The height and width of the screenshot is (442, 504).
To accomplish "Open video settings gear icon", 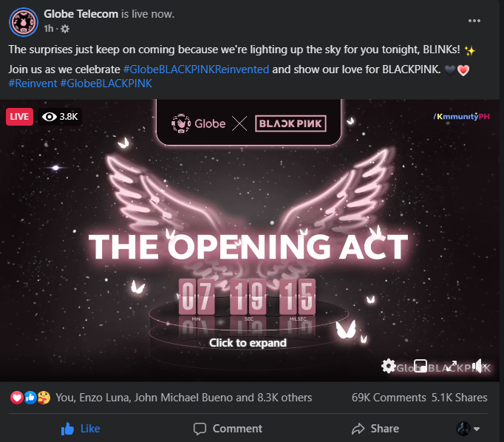I will click(x=388, y=366).
